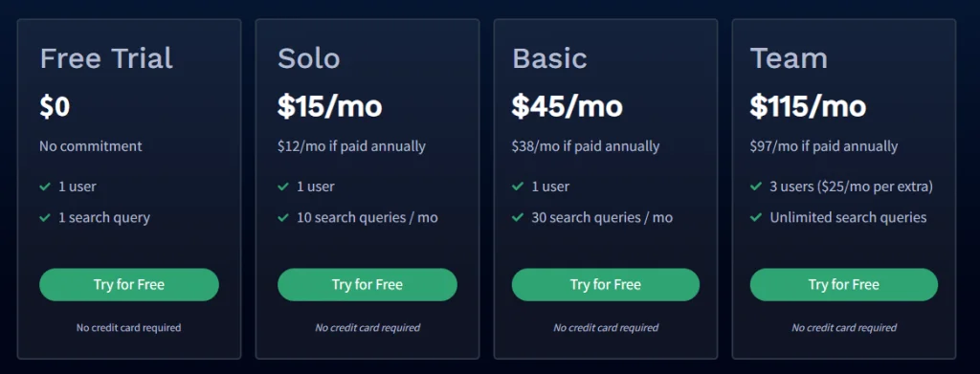The height and width of the screenshot is (374, 980).
Task: Click the '1 user' checkmark in the Solo card
Action: pos(283,187)
